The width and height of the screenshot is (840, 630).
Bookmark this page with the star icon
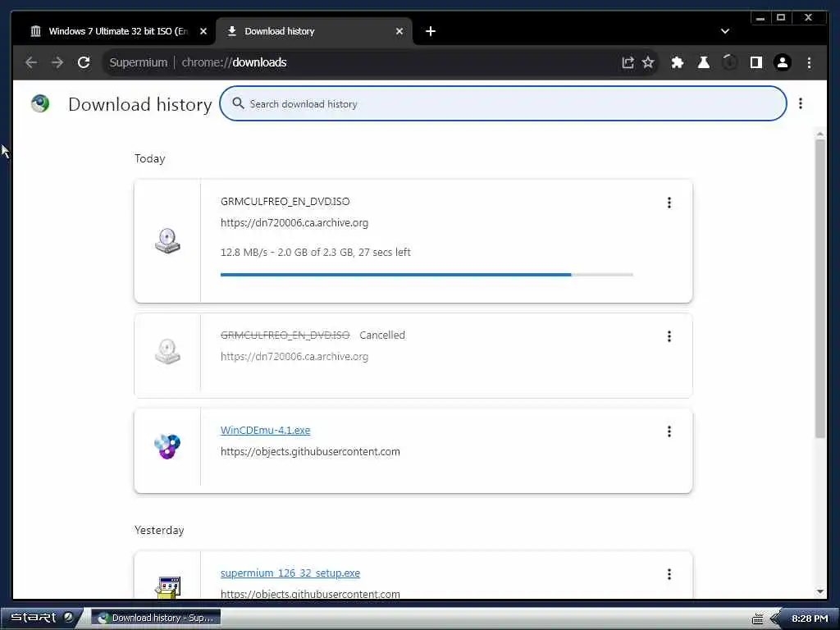(x=648, y=62)
